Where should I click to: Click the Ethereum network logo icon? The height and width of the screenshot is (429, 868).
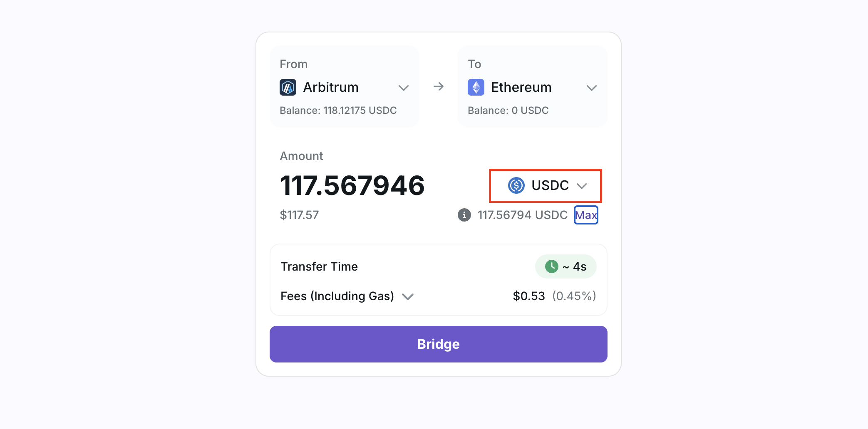pos(476,87)
